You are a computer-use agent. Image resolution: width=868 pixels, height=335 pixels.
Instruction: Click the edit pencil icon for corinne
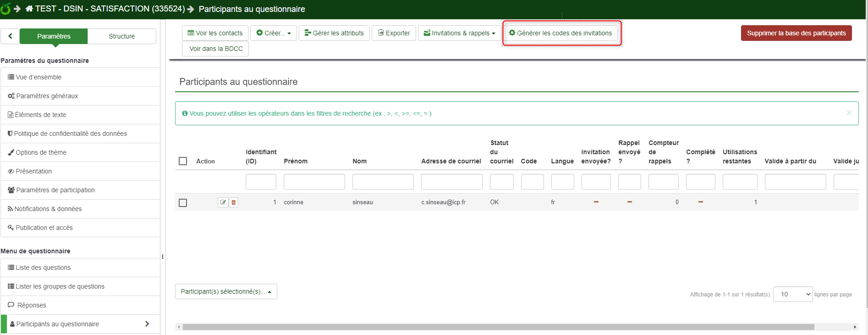[x=223, y=202]
